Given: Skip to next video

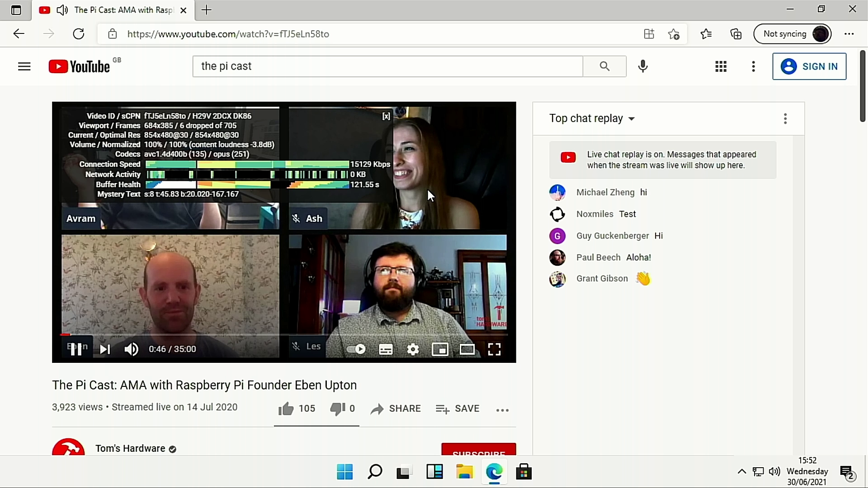Looking at the screenshot, I should point(105,349).
